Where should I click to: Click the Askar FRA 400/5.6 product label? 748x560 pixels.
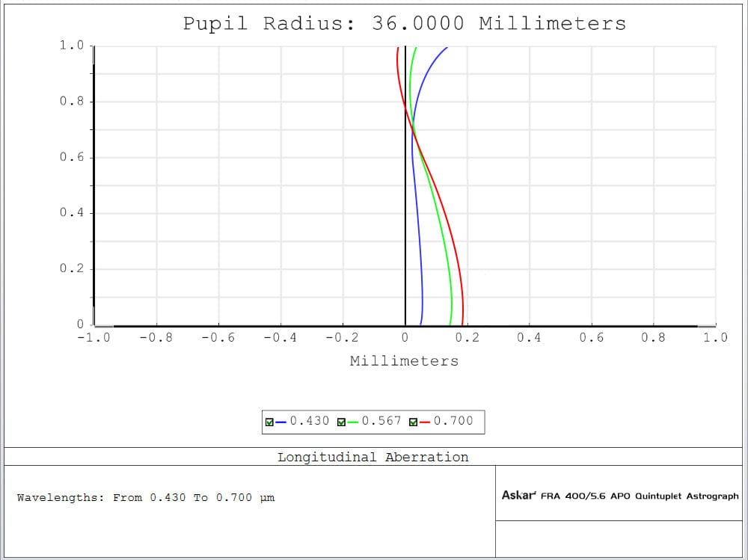pyautogui.click(x=620, y=496)
